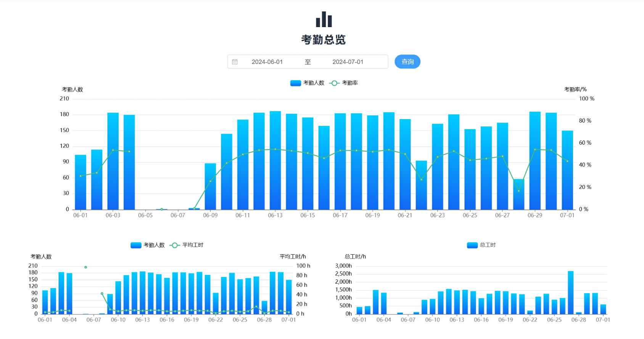The width and height of the screenshot is (644, 339).
Task: Toggle 考勤人数 legend in bottom-left chart
Action: (148, 245)
